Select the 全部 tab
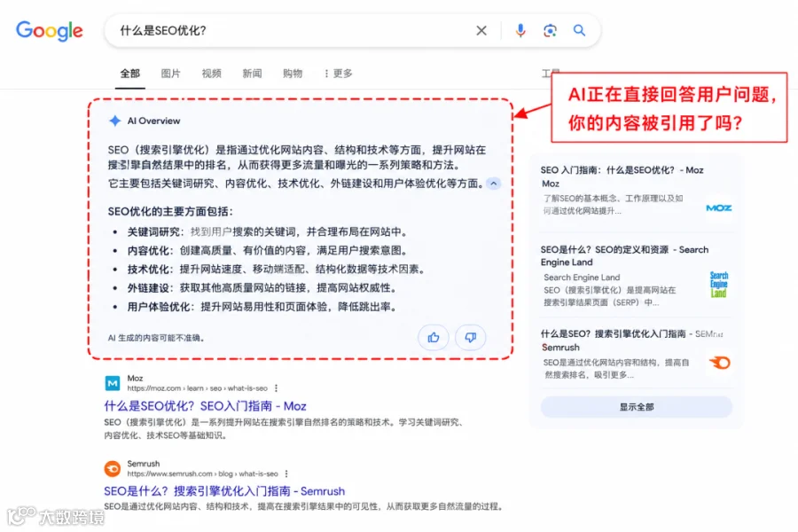The image size is (798, 532). point(129,74)
